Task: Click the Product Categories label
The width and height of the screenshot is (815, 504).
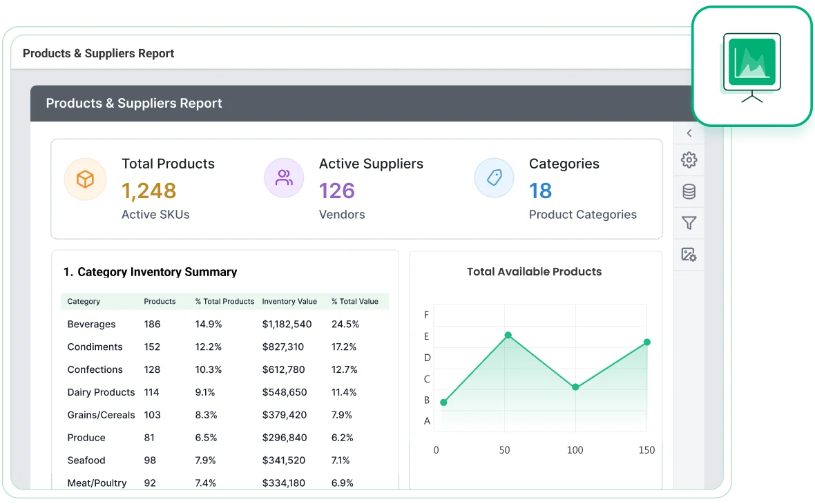Action: click(x=583, y=215)
